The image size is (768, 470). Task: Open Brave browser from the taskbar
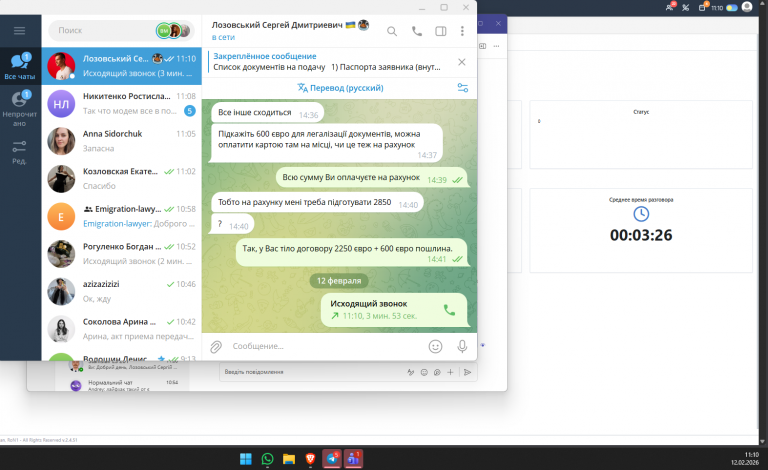click(x=311, y=459)
